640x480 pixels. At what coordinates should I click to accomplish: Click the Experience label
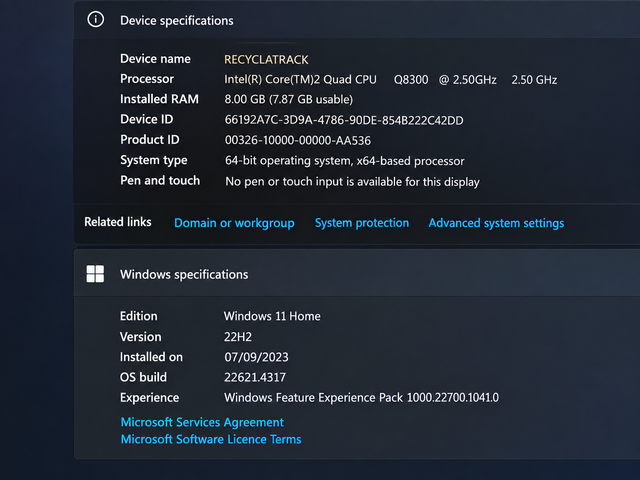click(149, 398)
